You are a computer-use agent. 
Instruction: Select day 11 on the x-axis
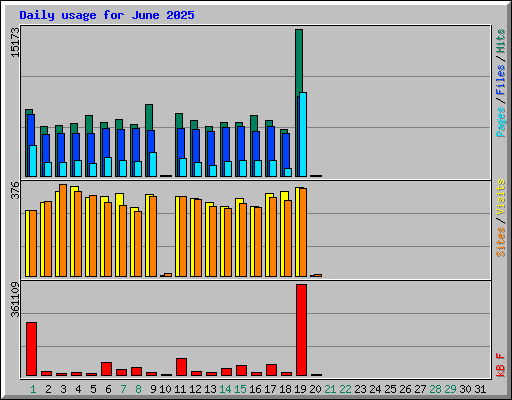tap(180, 389)
